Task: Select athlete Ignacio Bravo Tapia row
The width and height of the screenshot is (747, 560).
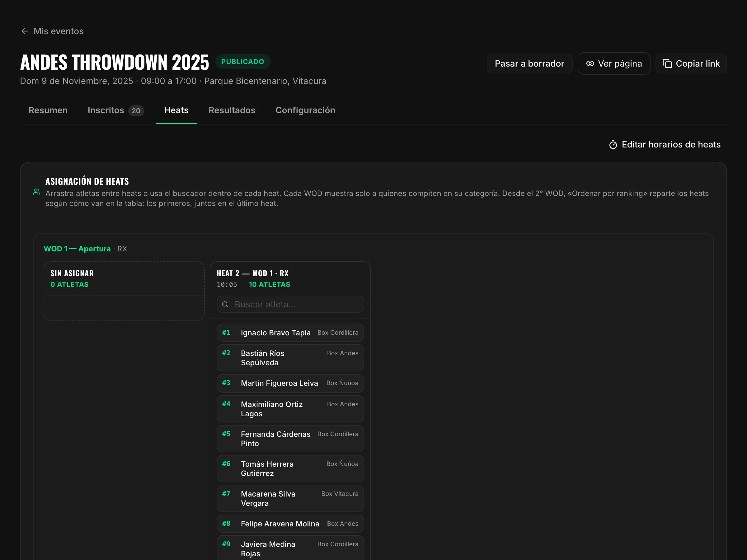Action: pyautogui.click(x=290, y=333)
